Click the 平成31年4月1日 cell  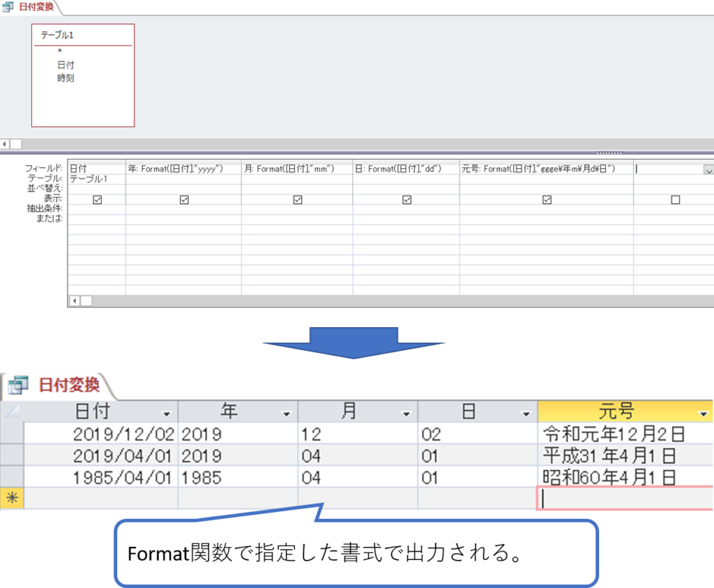(x=625, y=455)
